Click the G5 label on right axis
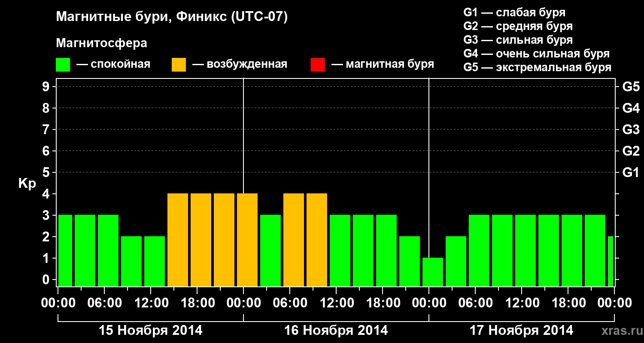Viewport: 644px width, 343px height. (x=631, y=87)
